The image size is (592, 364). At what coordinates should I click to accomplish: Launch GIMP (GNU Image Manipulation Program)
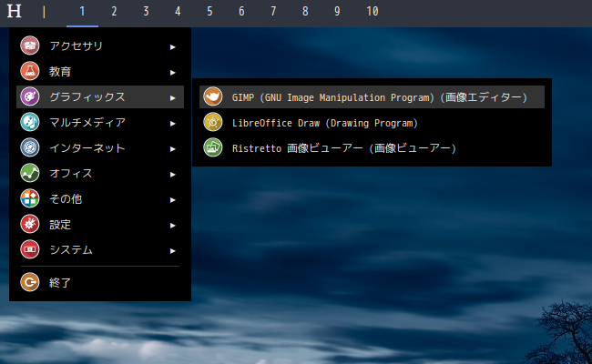point(372,97)
